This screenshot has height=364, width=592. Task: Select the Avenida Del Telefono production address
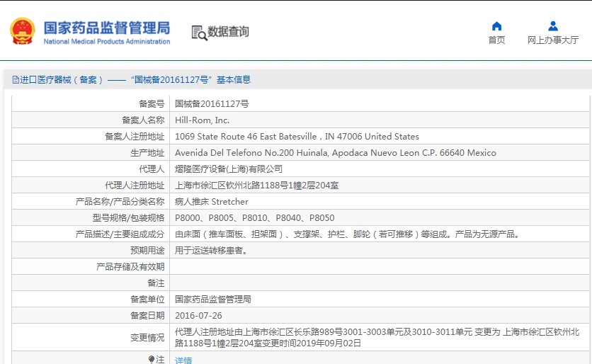[335, 152]
